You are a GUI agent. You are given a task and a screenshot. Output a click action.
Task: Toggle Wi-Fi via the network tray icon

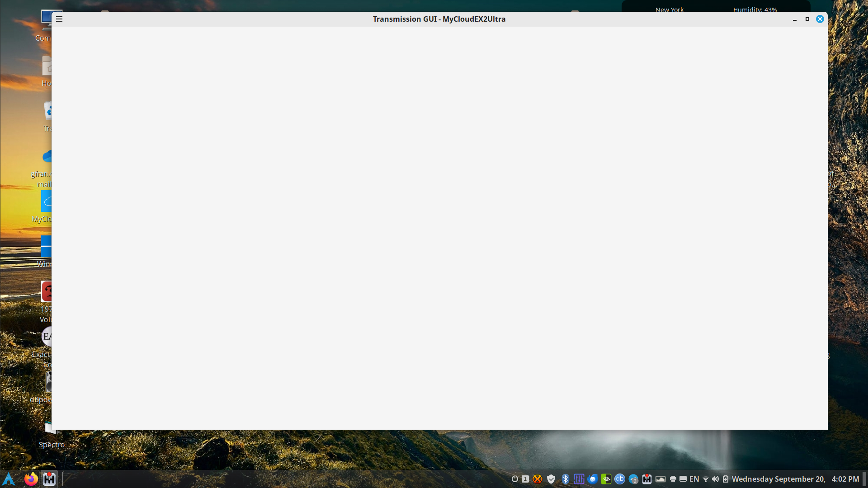(706, 479)
